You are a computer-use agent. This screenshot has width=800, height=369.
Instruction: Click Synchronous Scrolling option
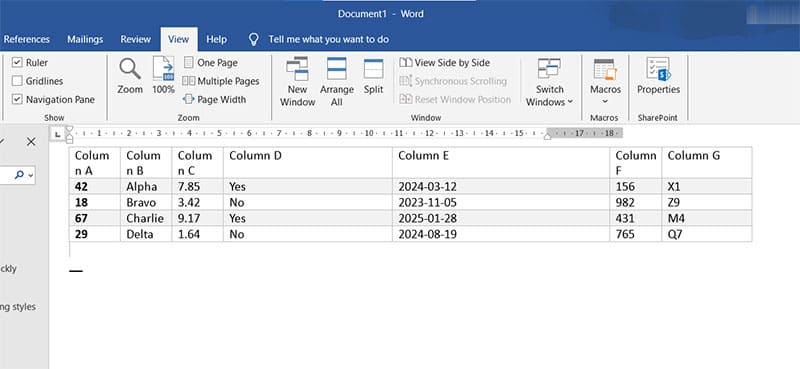[x=453, y=81]
